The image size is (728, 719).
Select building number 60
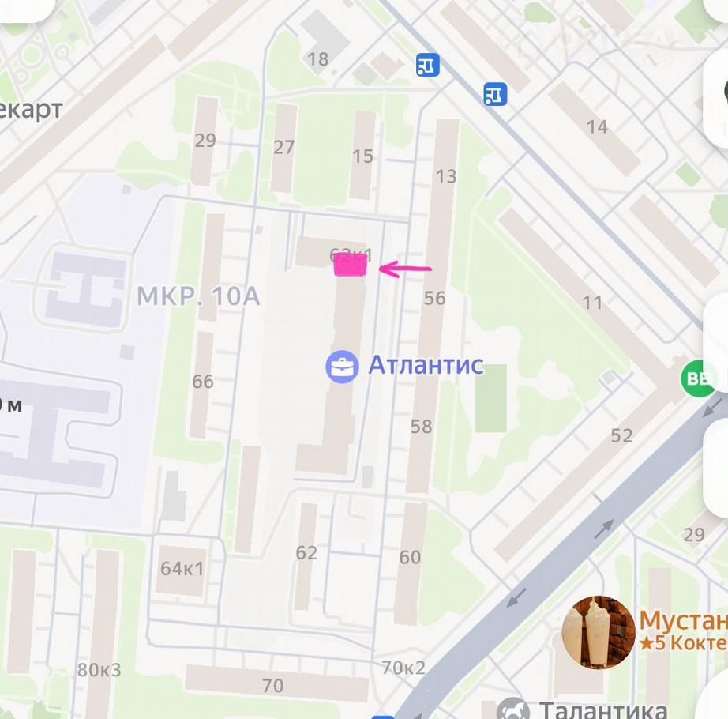click(x=410, y=557)
